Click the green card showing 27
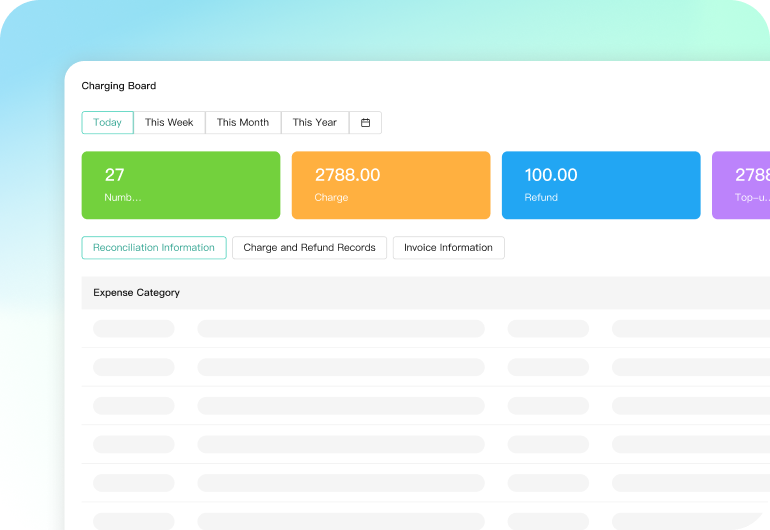Screen dimensions: 770x530 coord(180,185)
